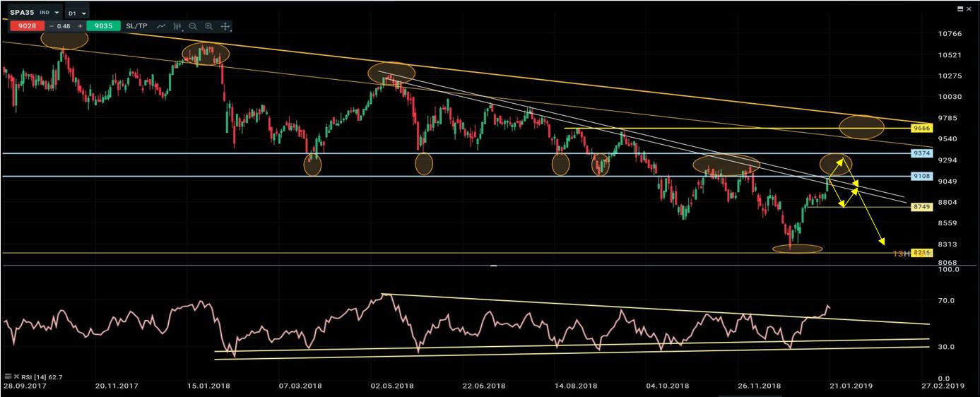Click the 9666 yellow price level tag

(921, 129)
